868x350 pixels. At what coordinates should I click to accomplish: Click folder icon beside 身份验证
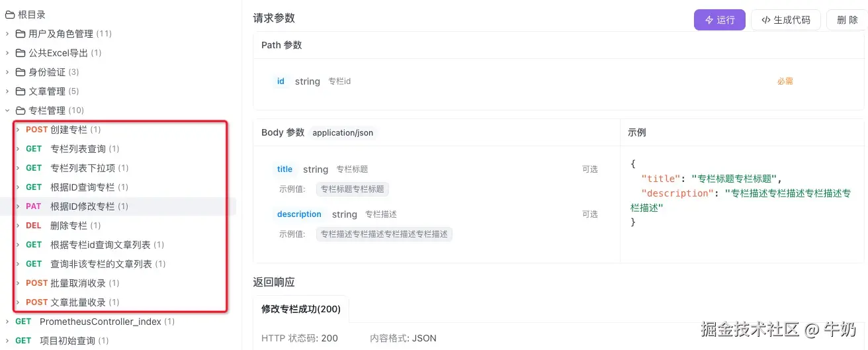click(x=21, y=72)
